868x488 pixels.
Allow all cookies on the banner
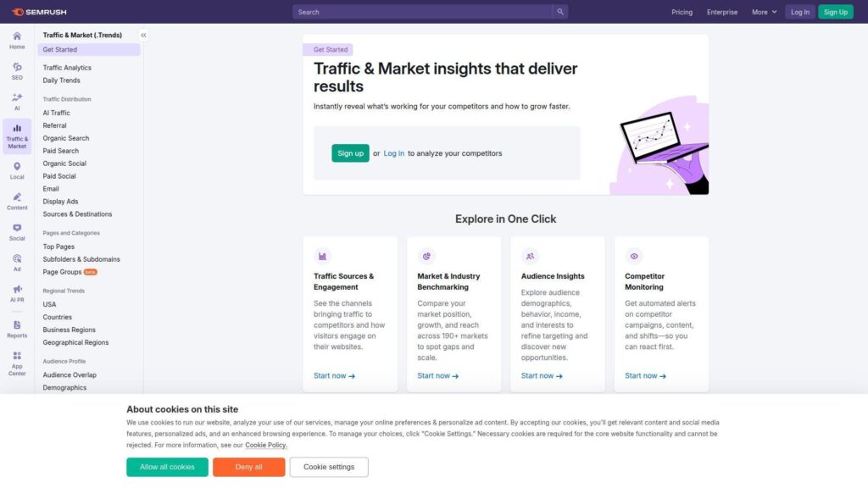(167, 467)
